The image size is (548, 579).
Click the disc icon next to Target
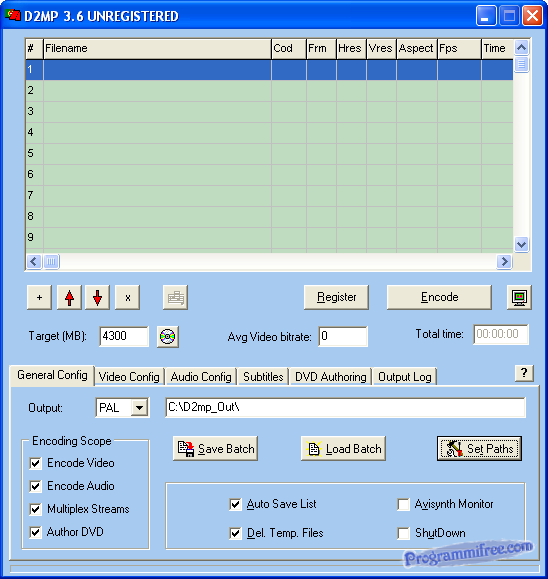[168, 336]
